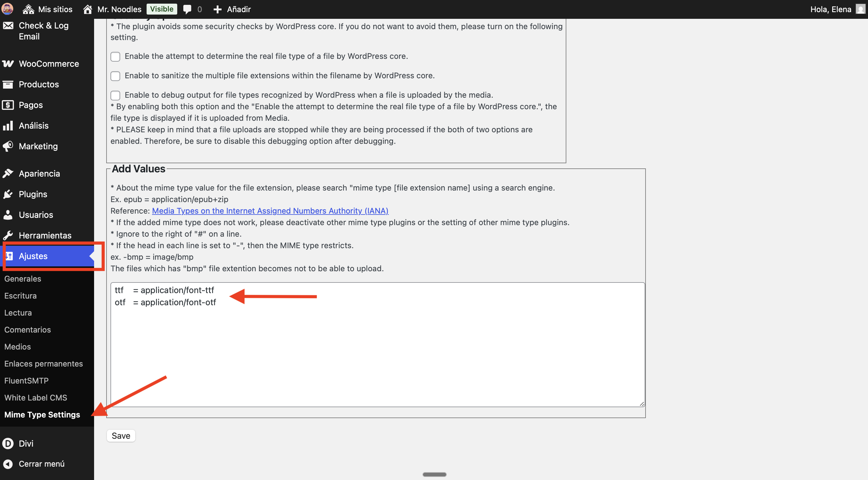Click the horizontal scrollbar at page bottom
Viewport: 868px width, 480px height.
(x=434, y=474)
